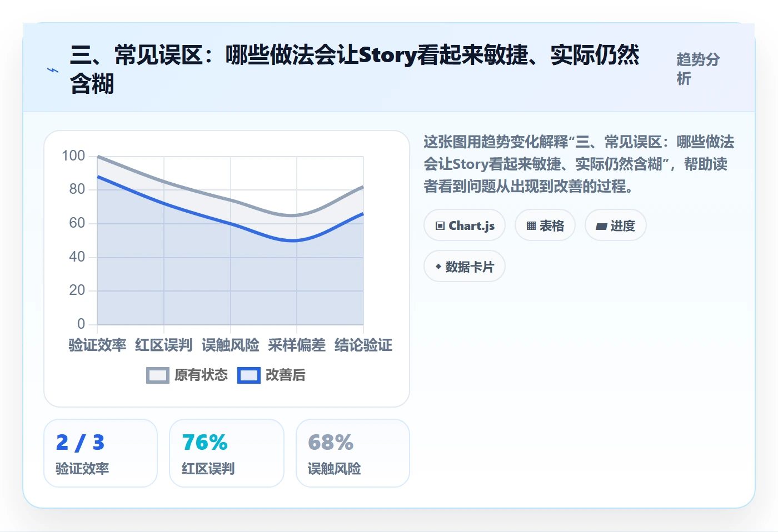Image resolution: width=778 pixels, height=532 pixels.
Task: Click the 100 value on the y-axis
Action: [x=73, y=156]
